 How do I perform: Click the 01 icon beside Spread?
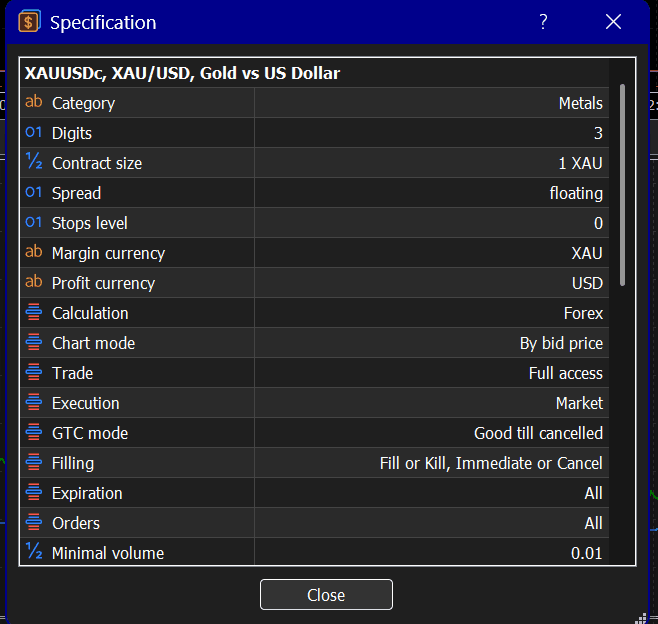click(34, 192)
